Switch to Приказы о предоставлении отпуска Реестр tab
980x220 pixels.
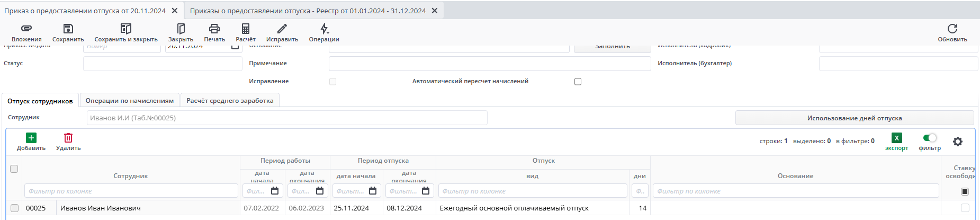pyautogui.click(x=308, y=11)
